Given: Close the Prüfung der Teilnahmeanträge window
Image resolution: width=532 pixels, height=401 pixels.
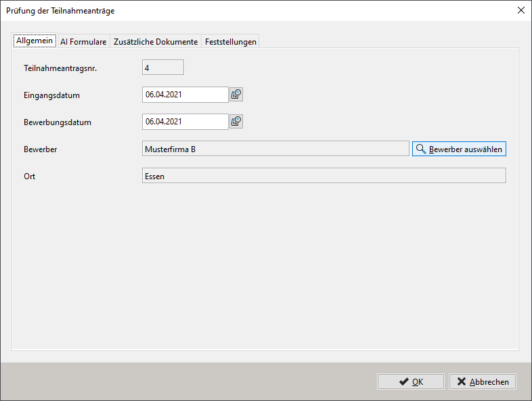Looking at the screenshot, I should (x=520, y=10).
